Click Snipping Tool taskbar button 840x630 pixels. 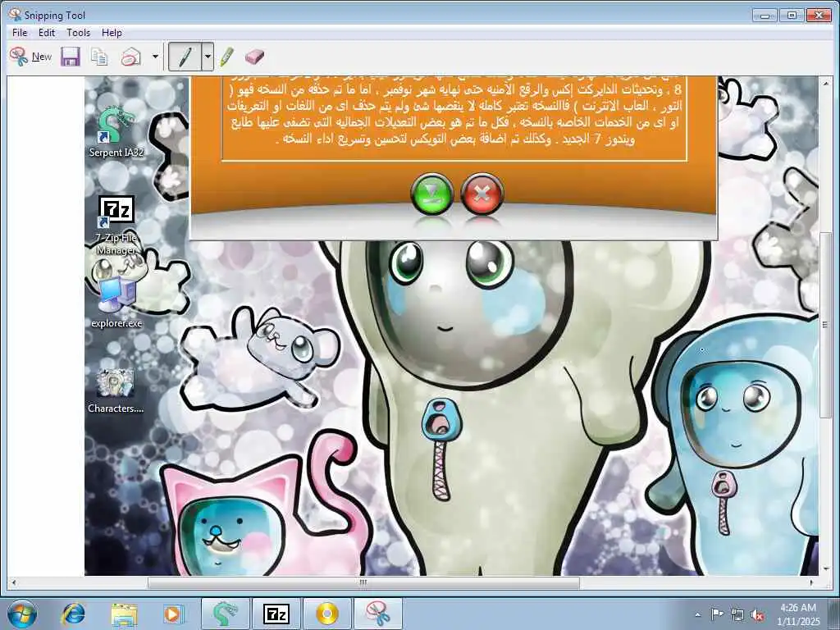[x=378, y=614]
